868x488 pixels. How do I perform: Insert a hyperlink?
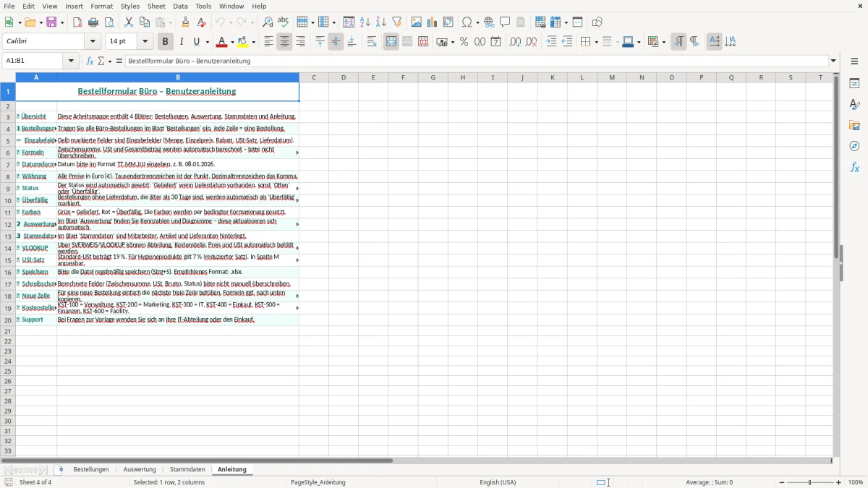tap(489, 22)
